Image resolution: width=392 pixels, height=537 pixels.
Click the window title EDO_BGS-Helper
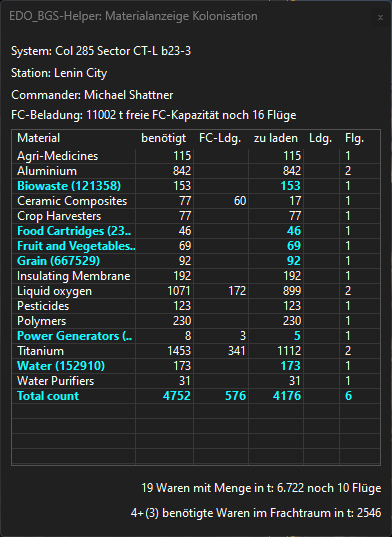(55, 16)
